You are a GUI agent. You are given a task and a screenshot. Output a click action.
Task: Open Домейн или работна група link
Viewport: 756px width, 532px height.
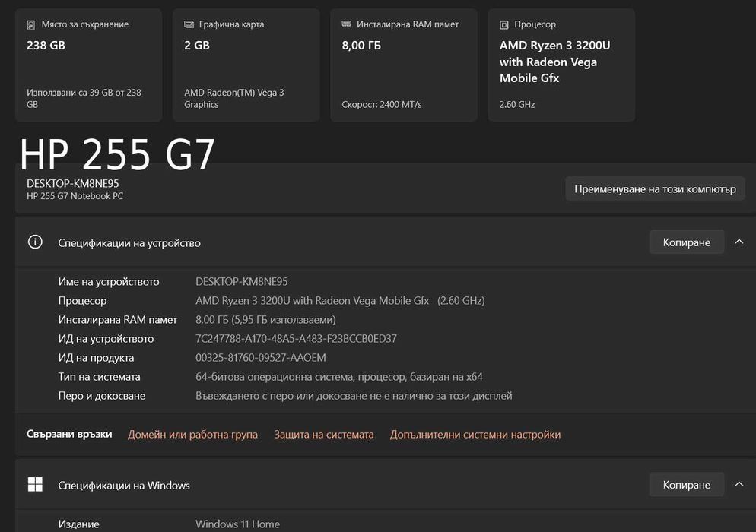pyautogui.click(x=192, y=435)
